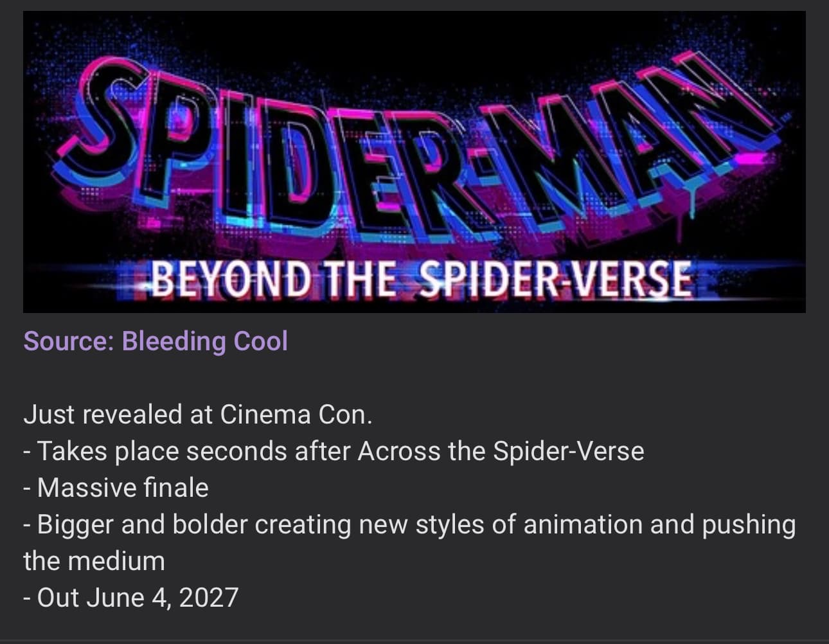Click the line starting 'Bigger and bolder creating'
Screen dimensions: 829x644
[x=409, y=525]
